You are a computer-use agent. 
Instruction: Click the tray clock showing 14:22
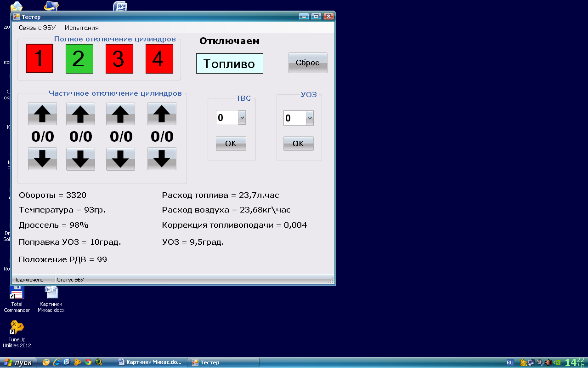[575, 362]
